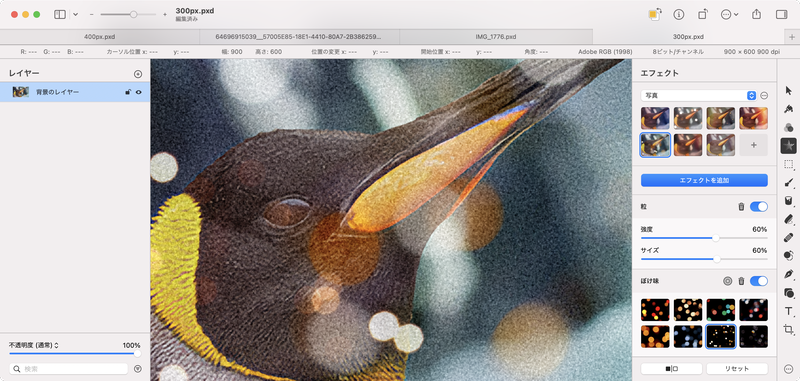The width and height of the screenshot is (800, 381).
Task: Click the Adobe RGB (1998) color profile text
Action: 604,52
